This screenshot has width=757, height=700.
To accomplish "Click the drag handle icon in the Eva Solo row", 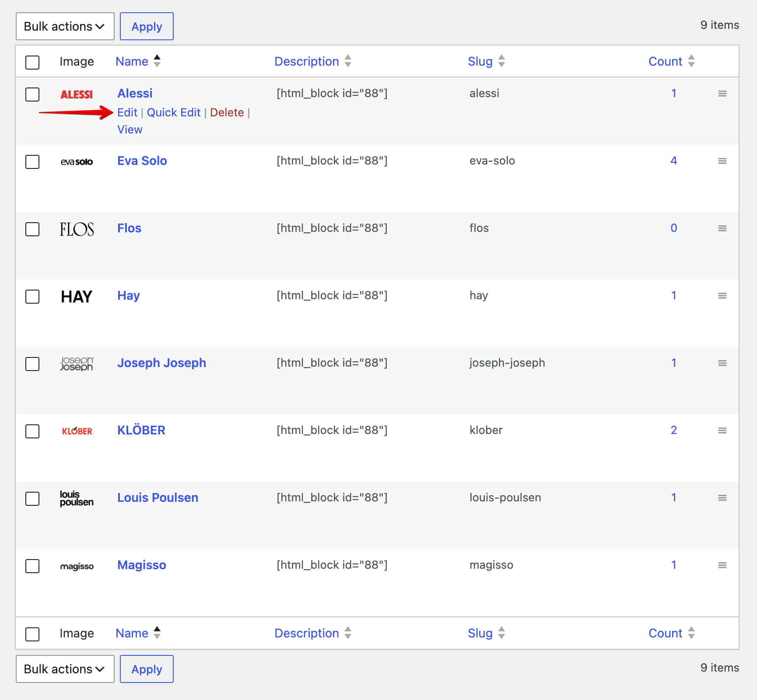I will (722, 161).
